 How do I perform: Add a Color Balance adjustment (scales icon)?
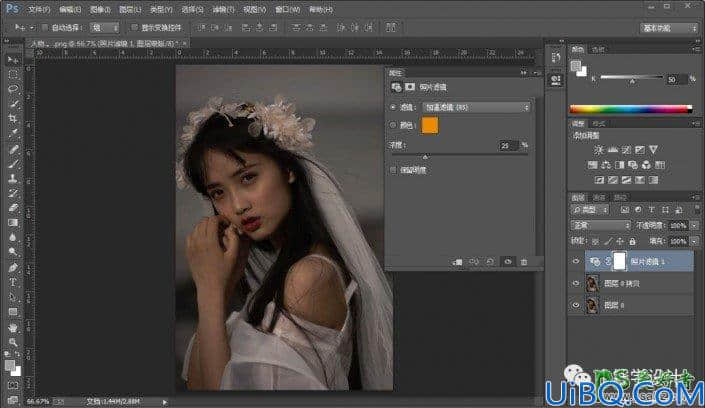pyautogui.click(x=606, y=165)
